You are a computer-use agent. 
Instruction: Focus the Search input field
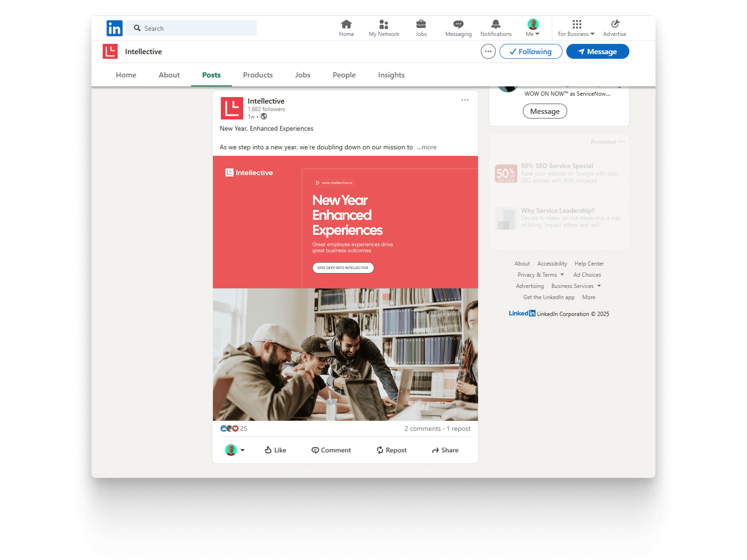(191, 28)
